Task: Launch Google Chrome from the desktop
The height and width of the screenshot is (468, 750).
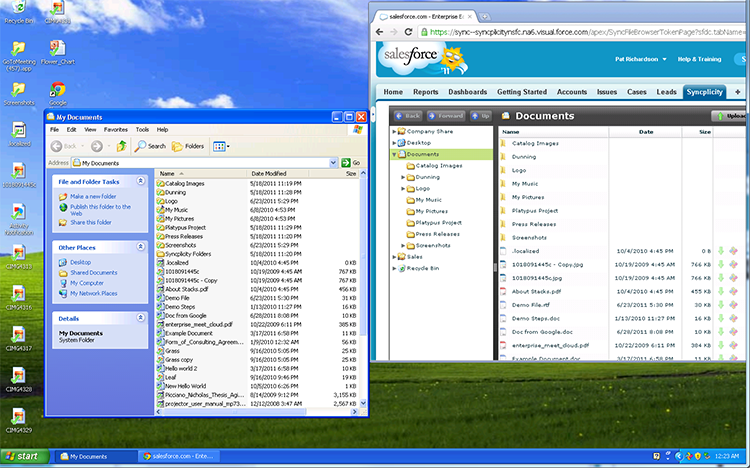Action: [x=57, y=93]
